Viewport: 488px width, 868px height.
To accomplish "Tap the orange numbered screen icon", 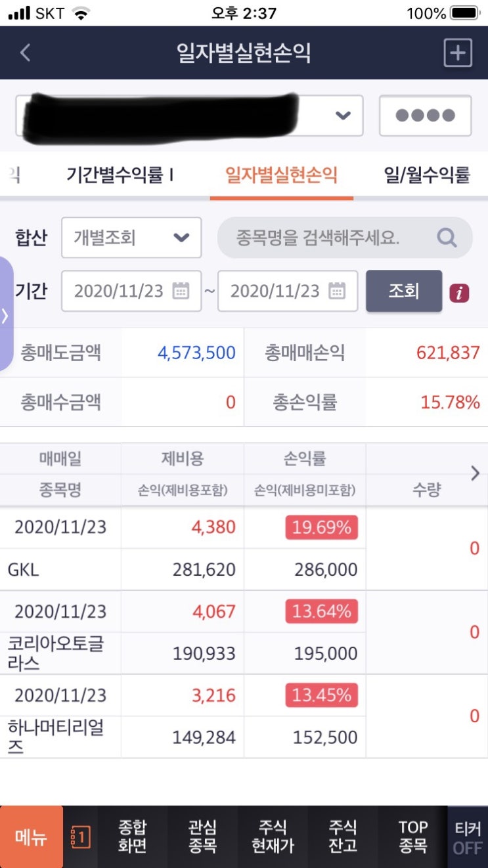I will [x=80, y=837].
